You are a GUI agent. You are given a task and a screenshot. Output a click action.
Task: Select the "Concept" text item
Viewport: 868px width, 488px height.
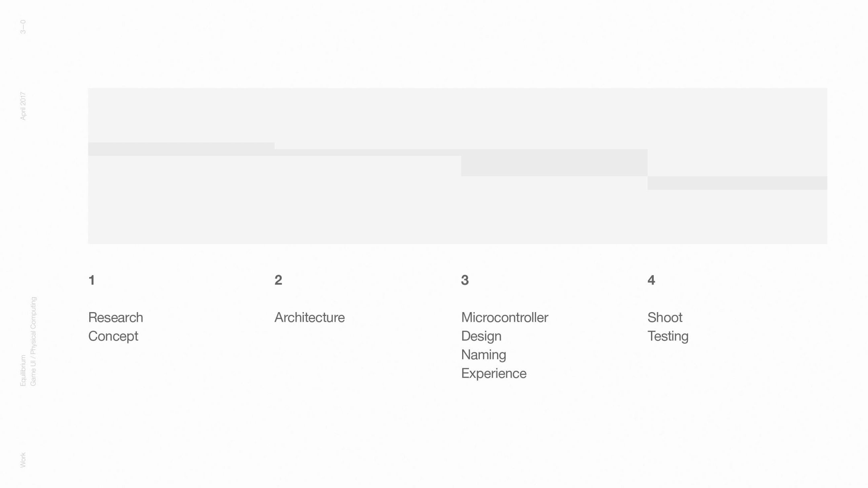(x=113, y=336)
